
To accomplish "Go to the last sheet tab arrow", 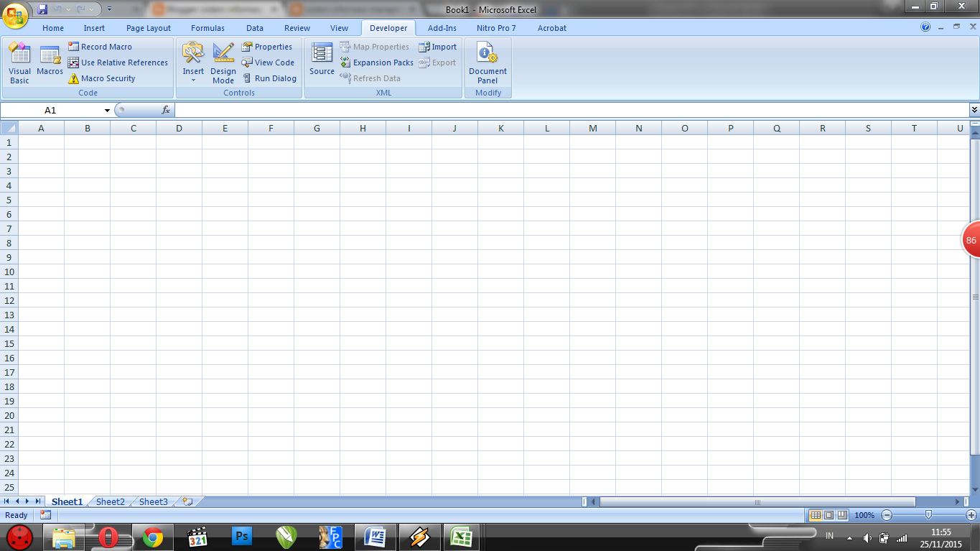I will (38, 501).
